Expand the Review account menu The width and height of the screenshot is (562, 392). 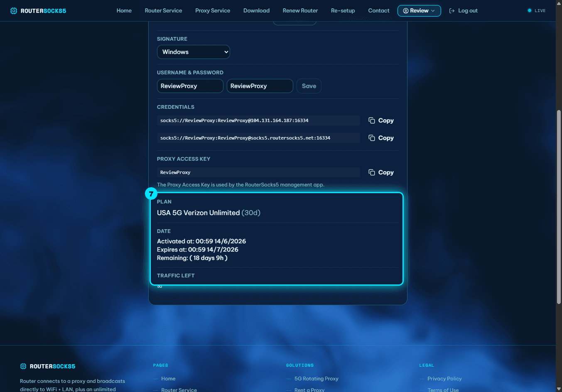click(419, 11)
